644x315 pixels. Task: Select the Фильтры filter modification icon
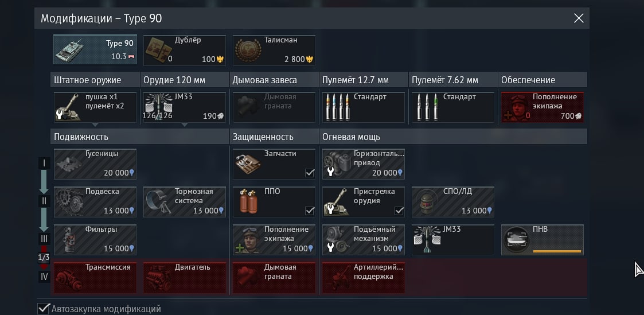[66, 240]
